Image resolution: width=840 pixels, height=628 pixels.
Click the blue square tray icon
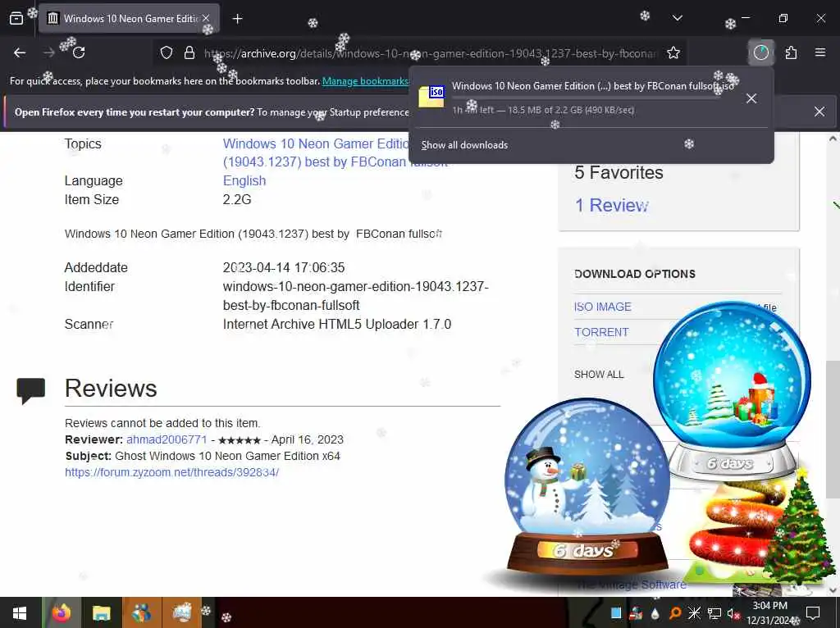[616, 613]
